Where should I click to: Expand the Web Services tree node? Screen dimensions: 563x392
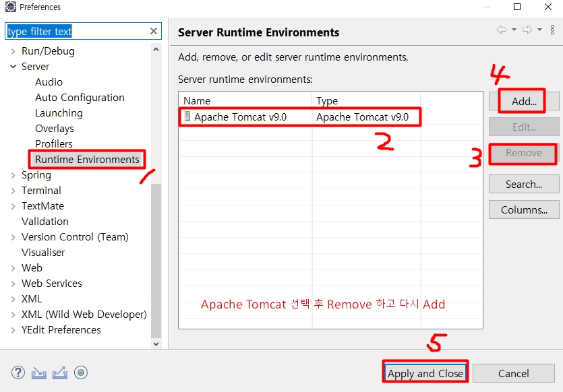13,284
